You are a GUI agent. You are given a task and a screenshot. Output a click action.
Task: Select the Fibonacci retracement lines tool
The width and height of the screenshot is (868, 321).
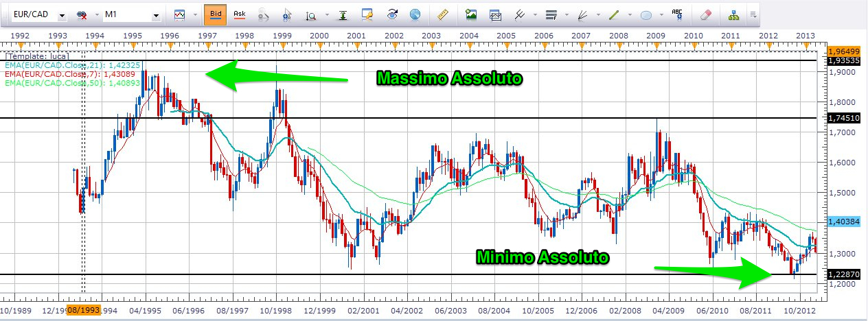coord(551,14)
